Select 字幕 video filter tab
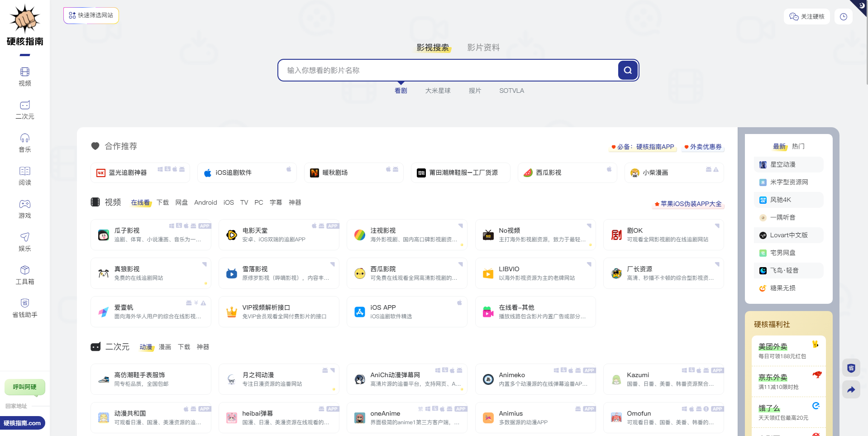This screenshot has width=868, height=436. pos(276,202)
